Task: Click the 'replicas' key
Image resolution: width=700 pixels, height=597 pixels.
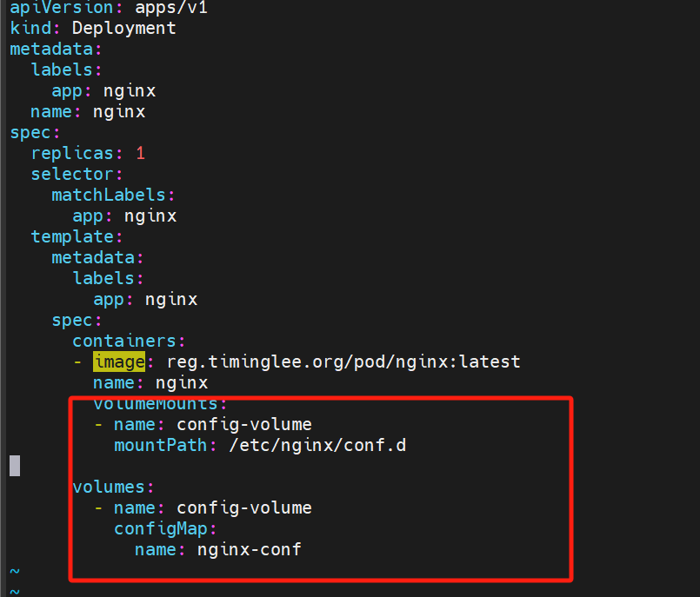Action: coord(72,153)
